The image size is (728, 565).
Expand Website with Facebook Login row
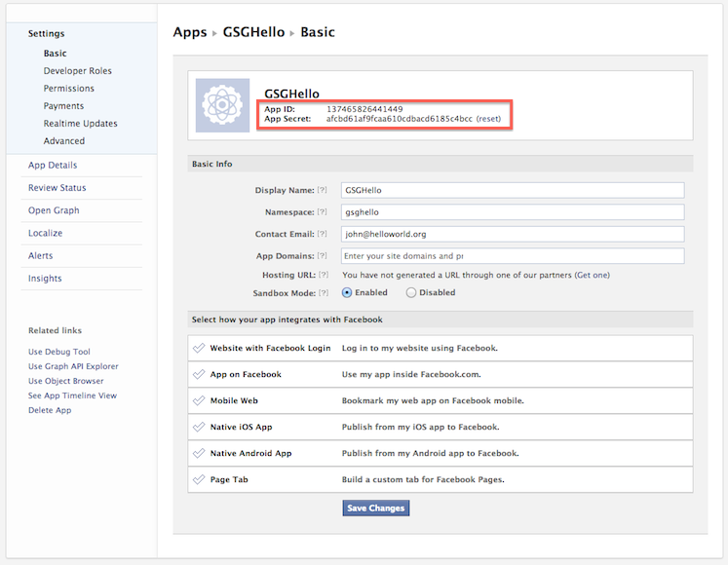(x=441, y=348)
